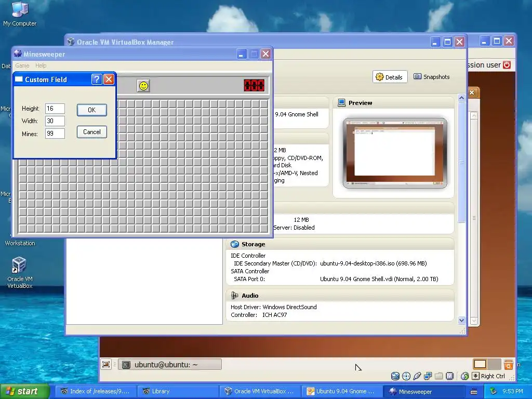Click the Audio section header

coord(340,296)
